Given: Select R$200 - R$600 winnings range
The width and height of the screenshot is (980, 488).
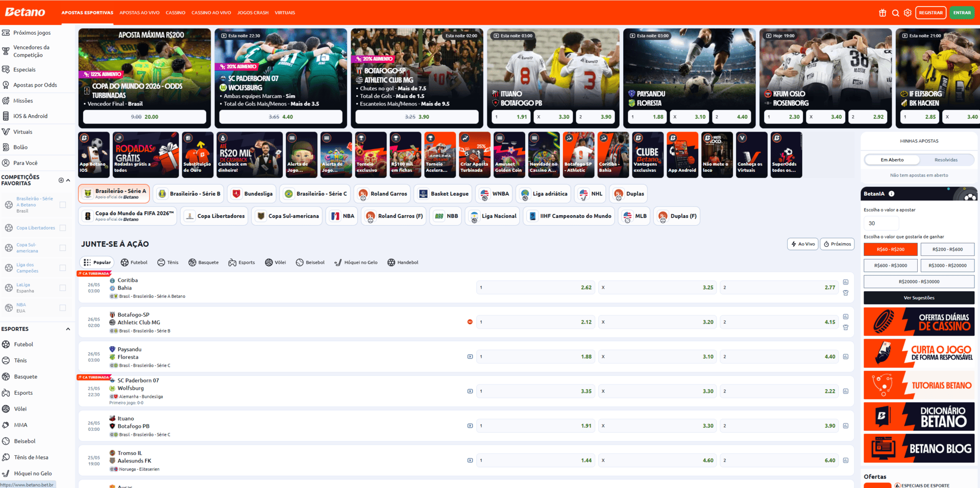Looking at the screenshot, I should [947, 249].
